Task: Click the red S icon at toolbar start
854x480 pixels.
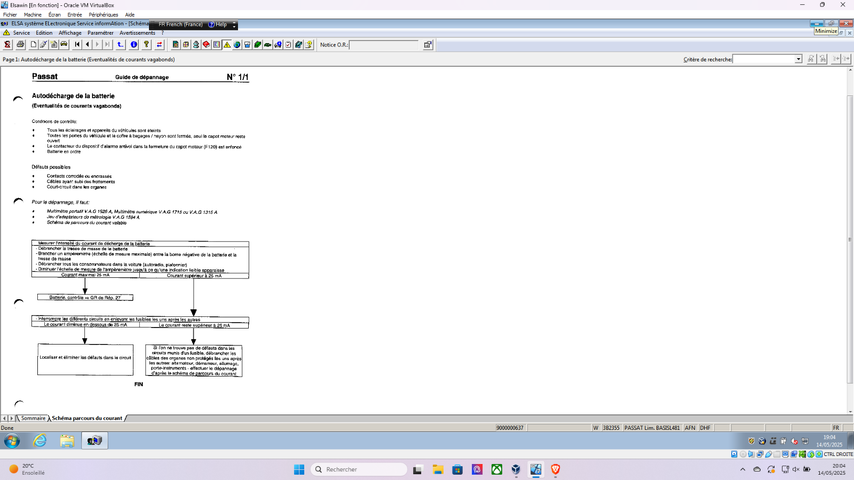Action: [x=8, y=45]
